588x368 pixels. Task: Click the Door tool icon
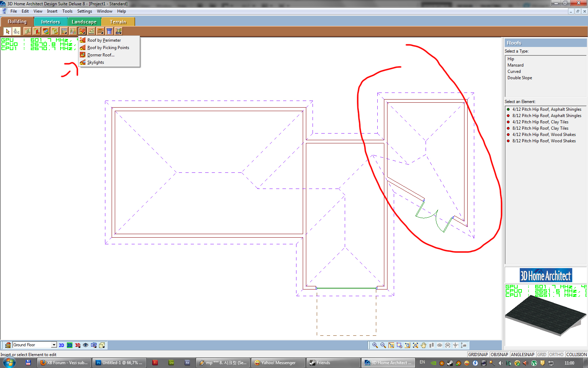click(x=37, y=31)
